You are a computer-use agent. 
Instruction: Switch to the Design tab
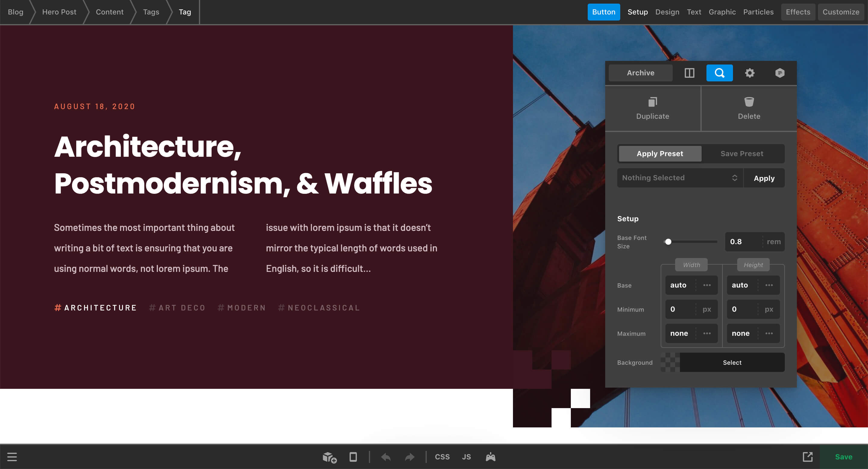pyautogui.click(x=667, y=12)
